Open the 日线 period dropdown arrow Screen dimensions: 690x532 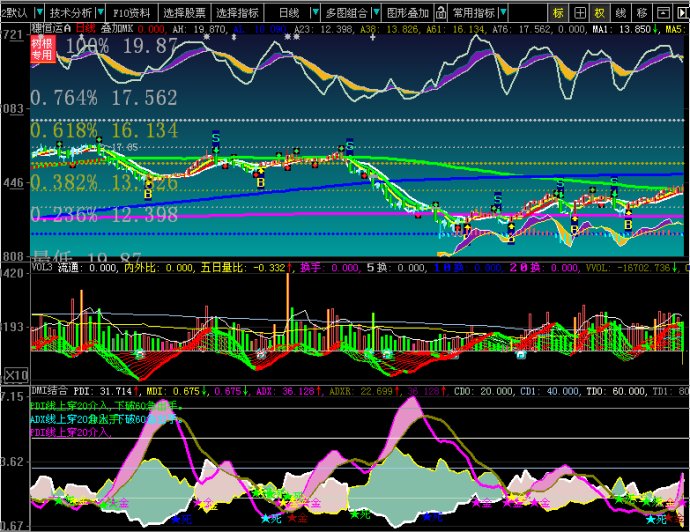pyautogui.click(x=315, y=13)
